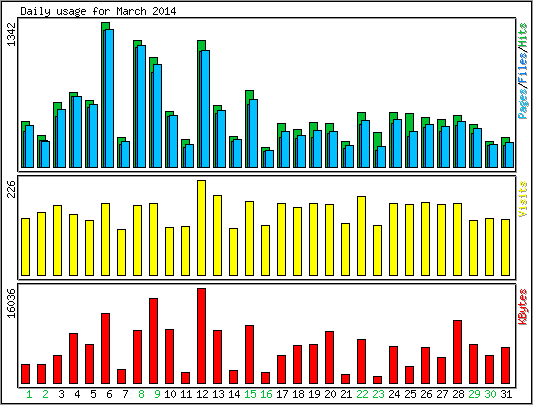
Task: Select the red KBytes bar for day 20
Action: pyautogui.click(x=329, y=357)
